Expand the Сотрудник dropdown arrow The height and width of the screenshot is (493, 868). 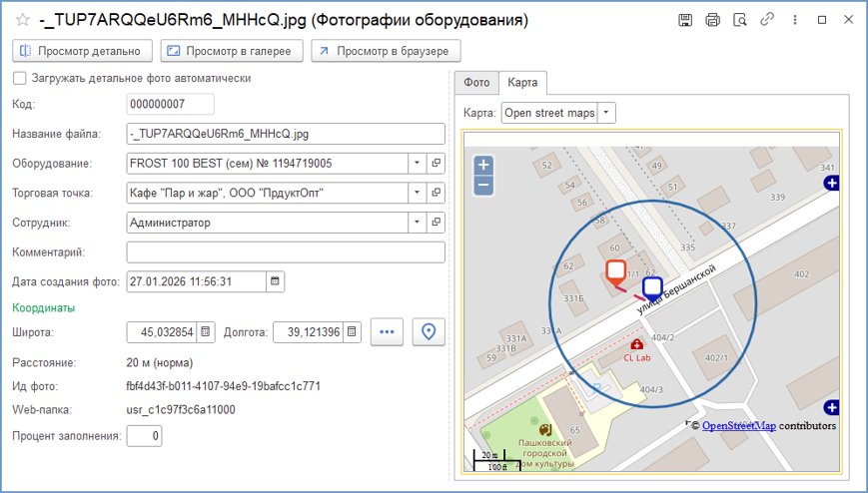pyautogui.click(x=417, y=223)
